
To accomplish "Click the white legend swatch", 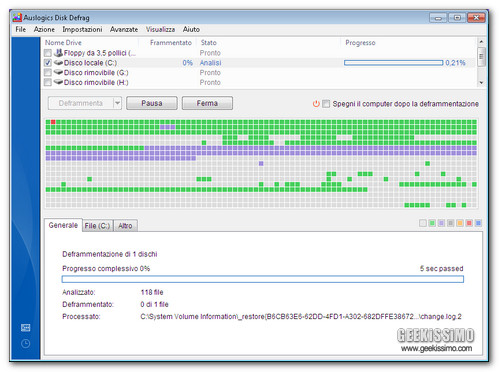I will click(x=423, y=223).
